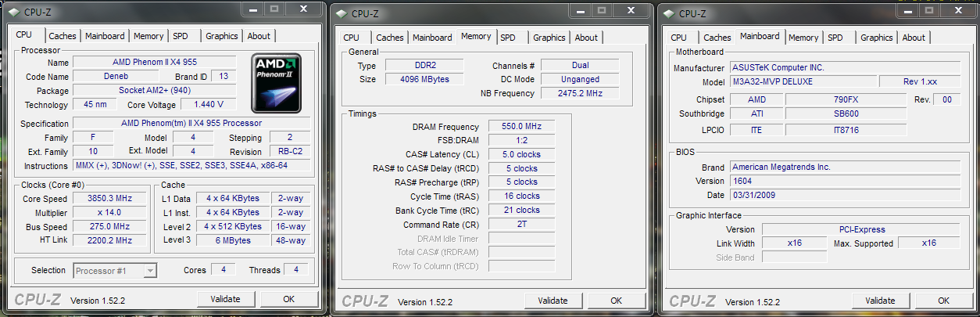Close the middle Memory CPU-Z window
980x317 pixels.
(x=631, y=9)
